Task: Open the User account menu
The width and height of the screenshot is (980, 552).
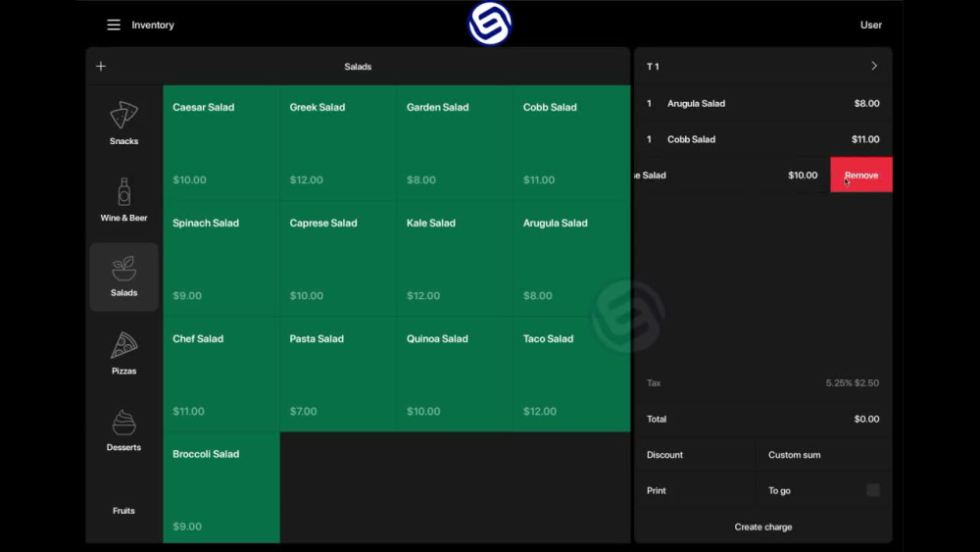Action: pyautogui.click(x=870, y=25)
